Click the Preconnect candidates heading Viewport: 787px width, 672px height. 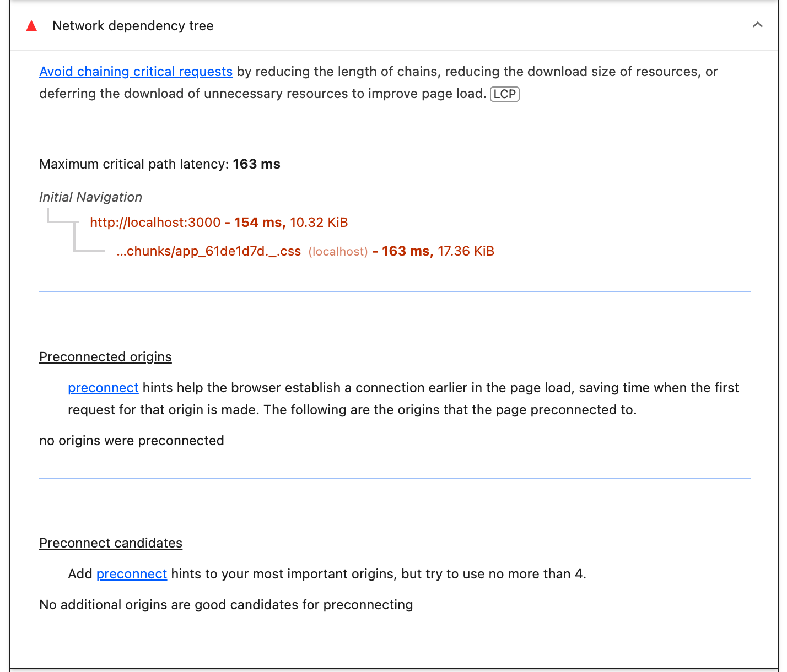tap(111, 543)
